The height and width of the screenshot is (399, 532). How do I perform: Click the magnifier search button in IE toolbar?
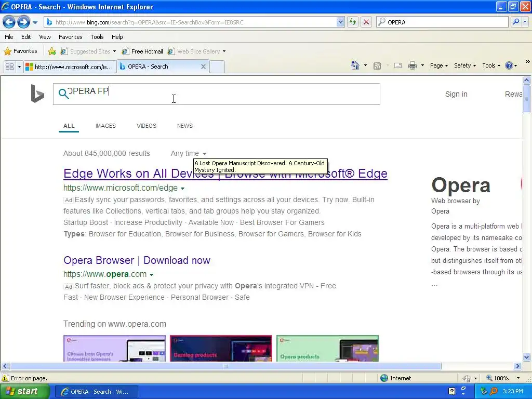coord(516,22)
